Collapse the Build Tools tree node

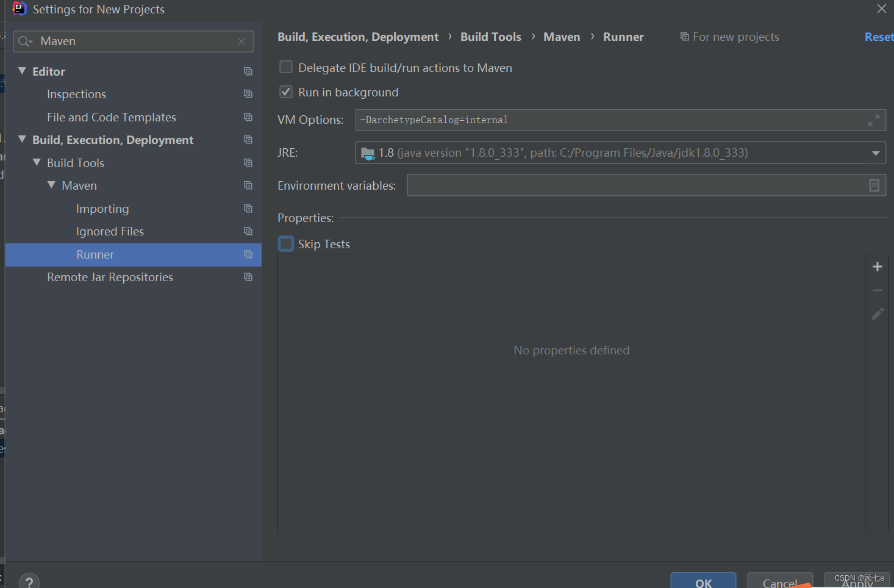coord(37,162)
